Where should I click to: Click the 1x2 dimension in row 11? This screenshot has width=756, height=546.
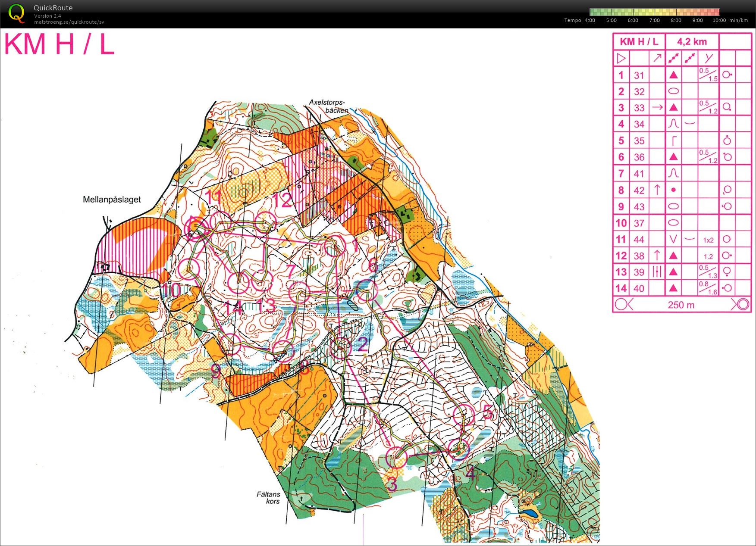708,240
